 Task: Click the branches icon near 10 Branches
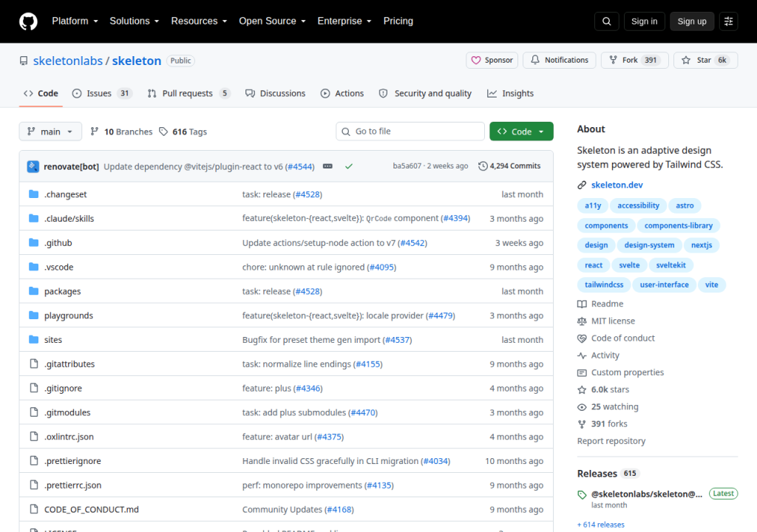[95, 132]
